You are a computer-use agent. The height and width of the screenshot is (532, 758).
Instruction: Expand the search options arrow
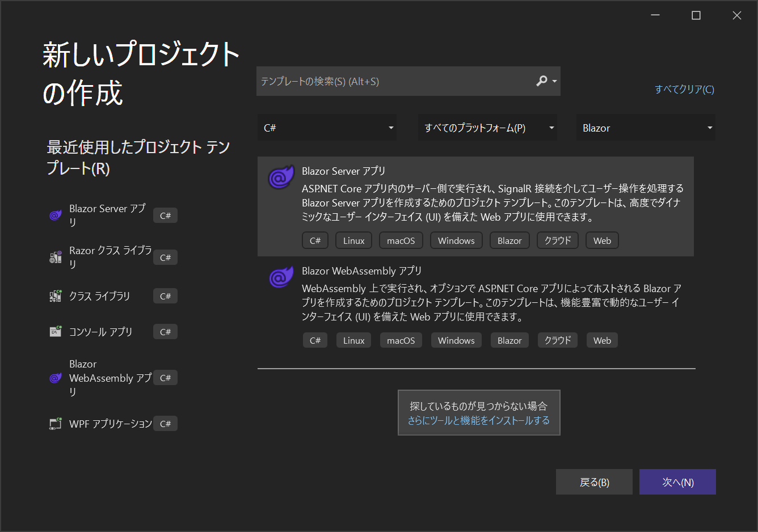[x=554, y=81]
